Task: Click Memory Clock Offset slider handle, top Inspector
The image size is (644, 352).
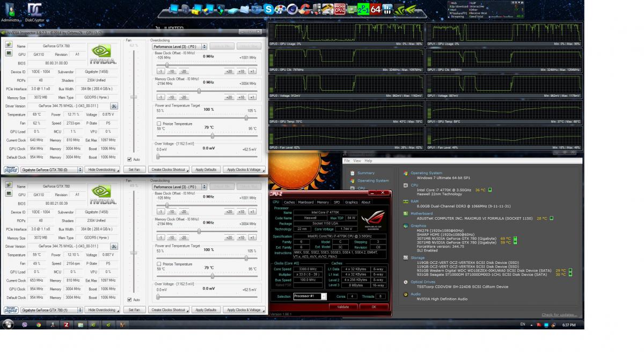Action: (x=199, y=90)
